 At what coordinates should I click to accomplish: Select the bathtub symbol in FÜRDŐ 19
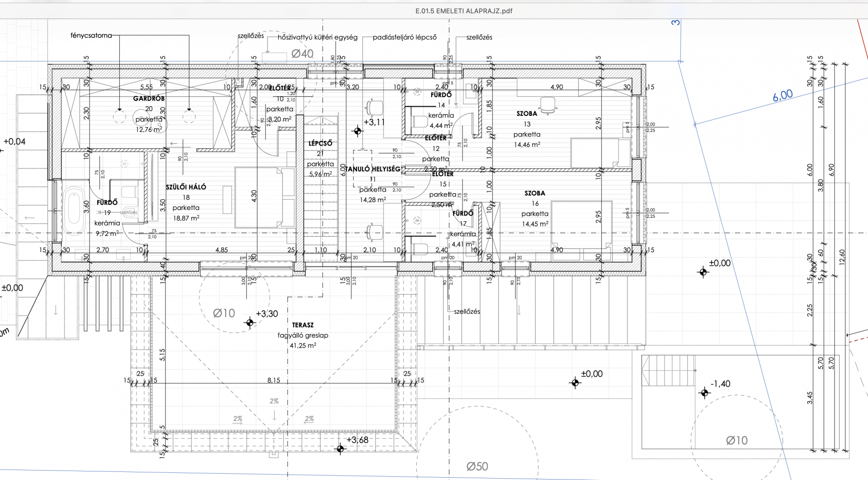coord(75,211)
